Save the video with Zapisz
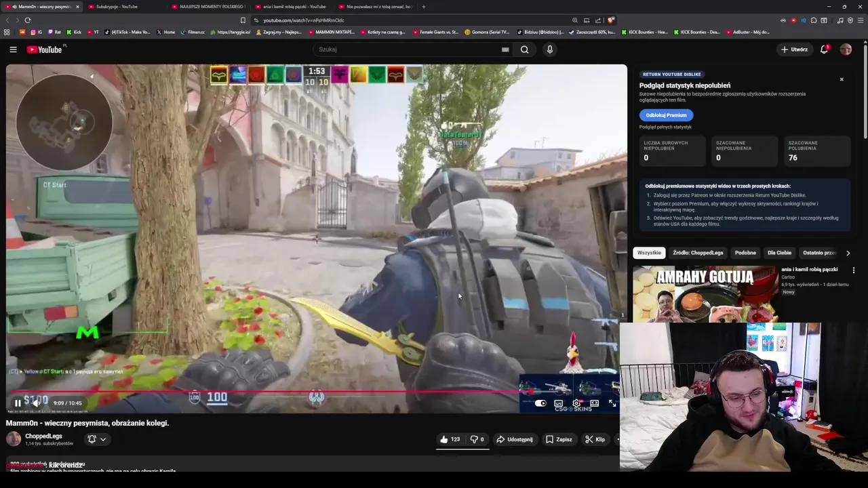Image resolution: width=868 pixels, height=488 pixels. (559, 439)
